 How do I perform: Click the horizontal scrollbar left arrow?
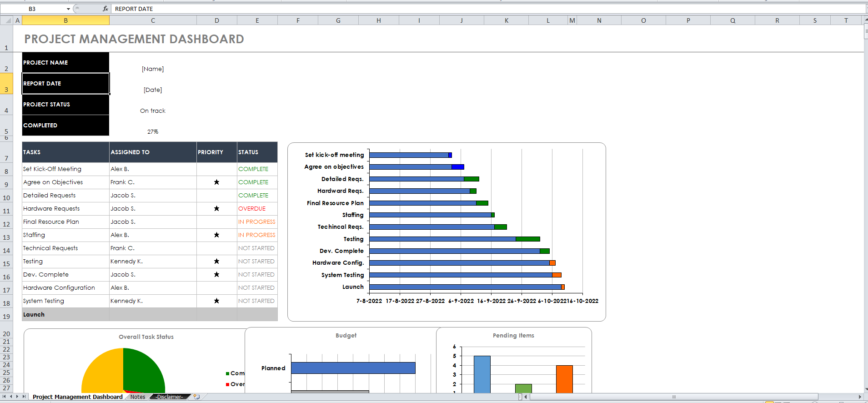coord(526,397)
